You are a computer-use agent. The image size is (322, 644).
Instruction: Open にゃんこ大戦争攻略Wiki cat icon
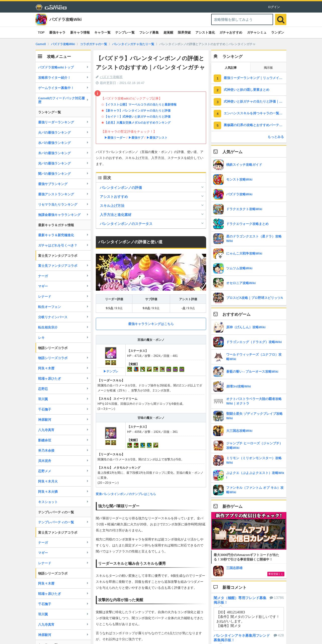[218, 254]
